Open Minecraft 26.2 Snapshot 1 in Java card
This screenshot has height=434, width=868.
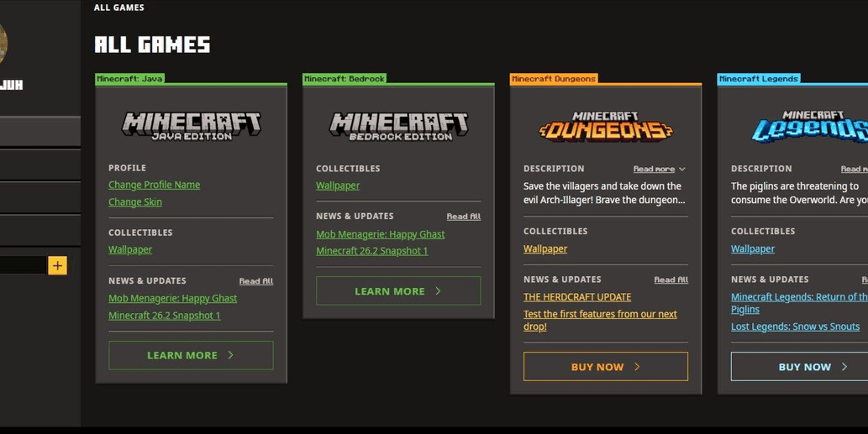pos(165,315)
